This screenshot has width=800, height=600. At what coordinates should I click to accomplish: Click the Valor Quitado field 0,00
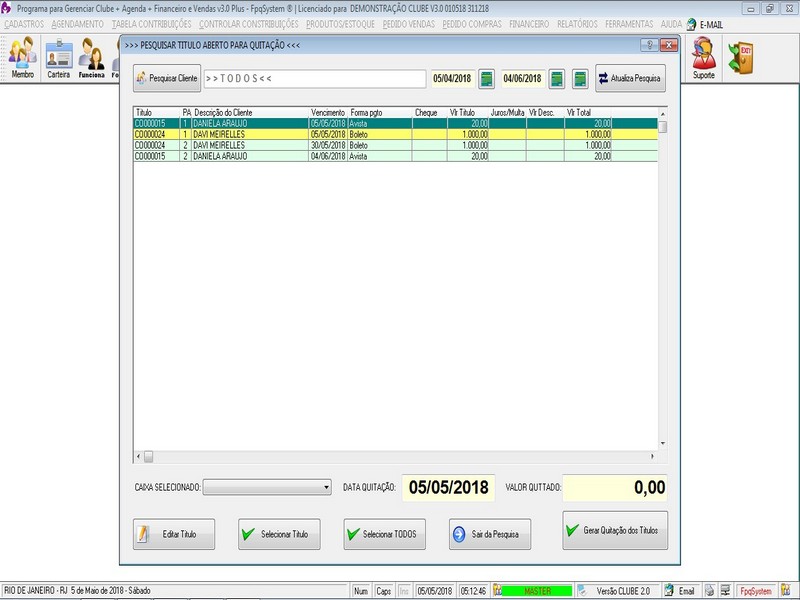pyautogui.click(x=615, y=488)
